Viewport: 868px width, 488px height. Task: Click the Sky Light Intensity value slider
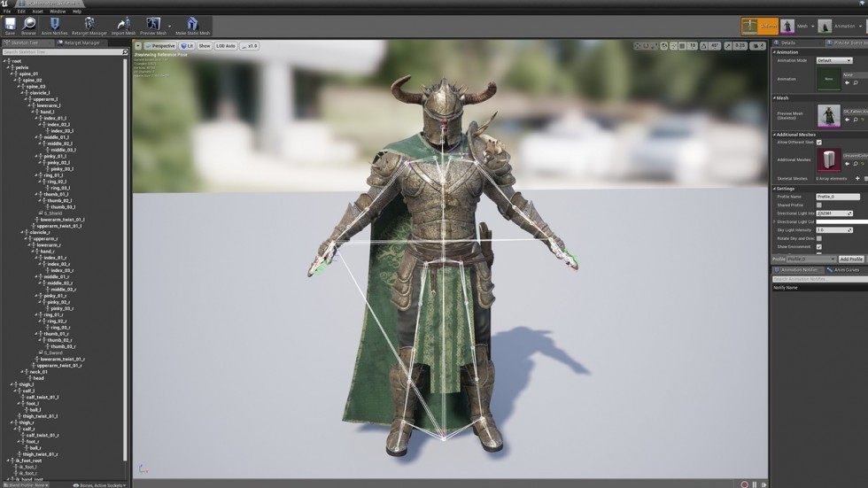[834, 230]
